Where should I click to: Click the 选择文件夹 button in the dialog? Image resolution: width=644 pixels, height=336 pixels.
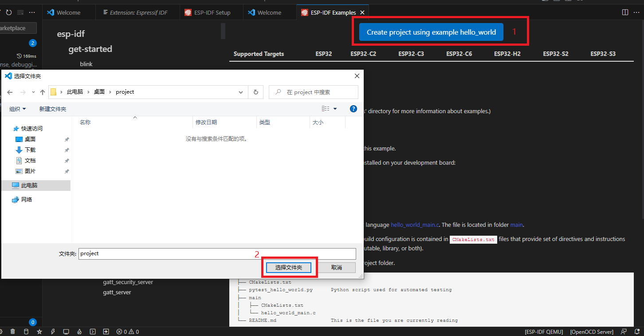(289, 268)
